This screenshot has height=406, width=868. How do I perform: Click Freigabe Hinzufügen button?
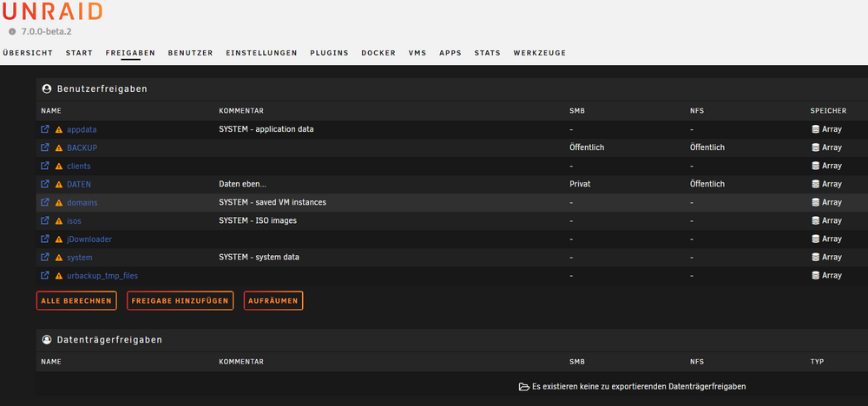tap(180, 301)
